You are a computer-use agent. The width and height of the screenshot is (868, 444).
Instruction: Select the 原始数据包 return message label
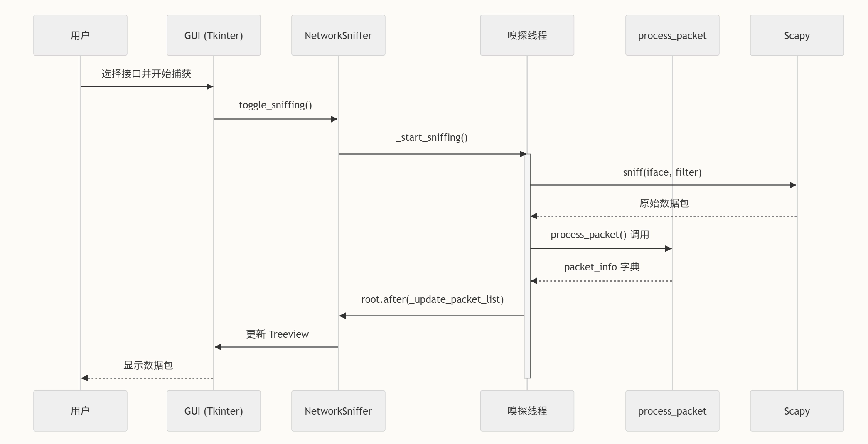(664, 204)
